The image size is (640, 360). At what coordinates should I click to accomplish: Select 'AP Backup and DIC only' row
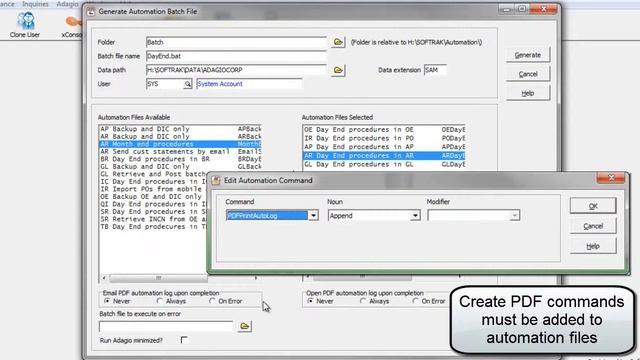(x=180, y=129)
